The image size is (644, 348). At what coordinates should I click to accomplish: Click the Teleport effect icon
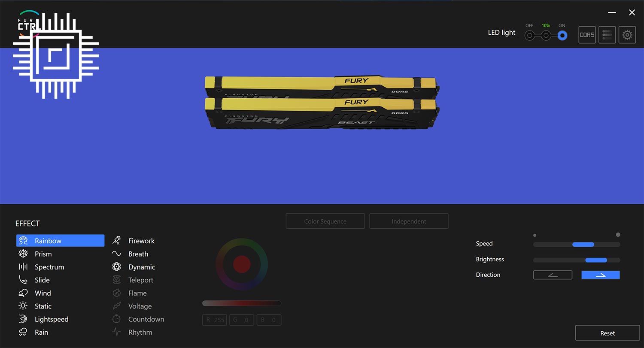(116, 280)
